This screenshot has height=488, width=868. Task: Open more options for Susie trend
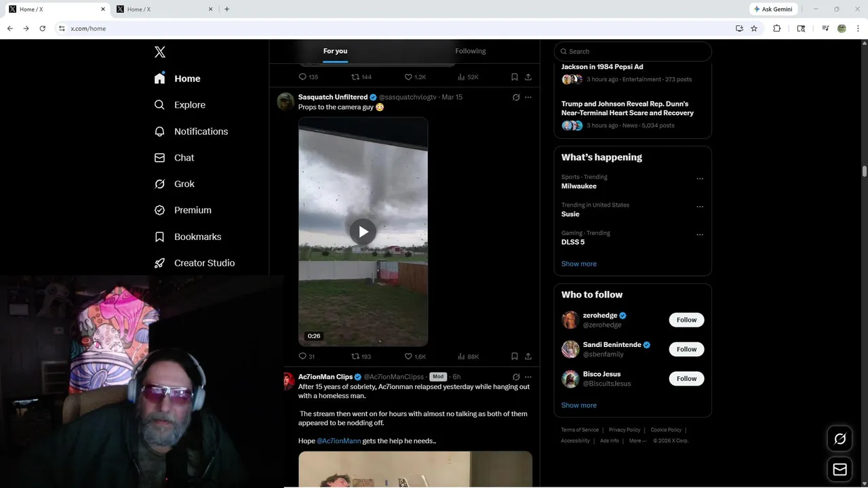pyautogui.click(x=700, y=207)
